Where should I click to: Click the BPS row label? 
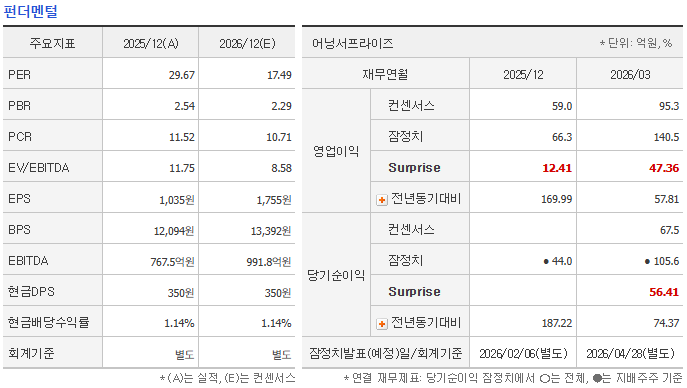[19, 230]
